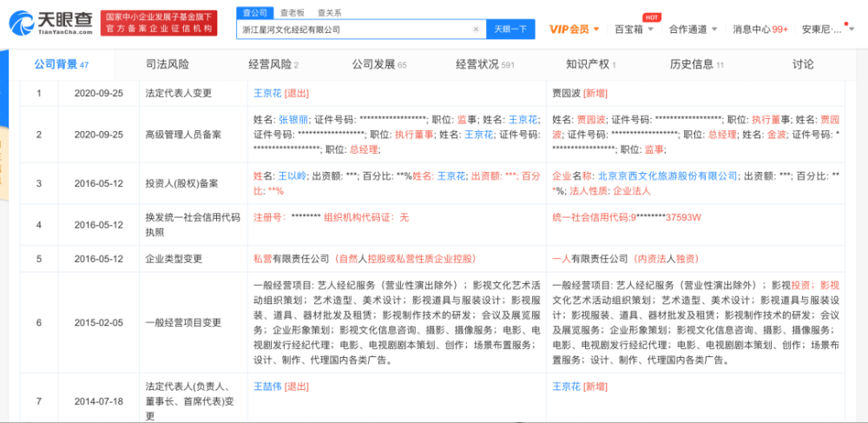Image resolution: width=868 pixels, height=423 pixels.
Task: Open the 国家中小企业发展子基金 red banner
Action: 159,23
